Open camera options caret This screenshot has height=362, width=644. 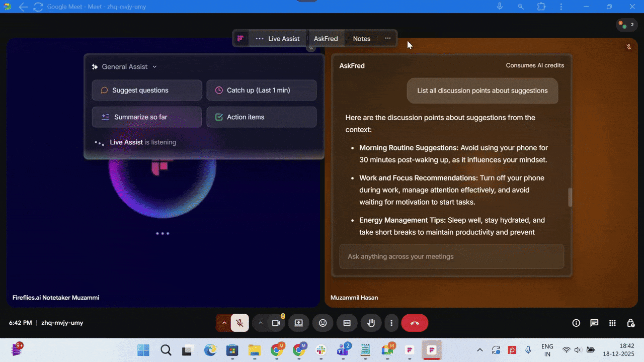click(x=261, y=323)
